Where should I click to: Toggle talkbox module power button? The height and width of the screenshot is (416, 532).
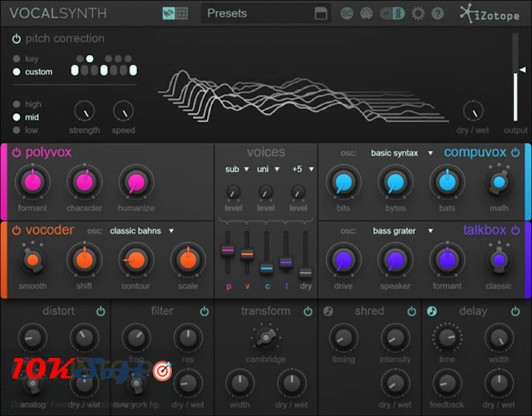[515, 230]
